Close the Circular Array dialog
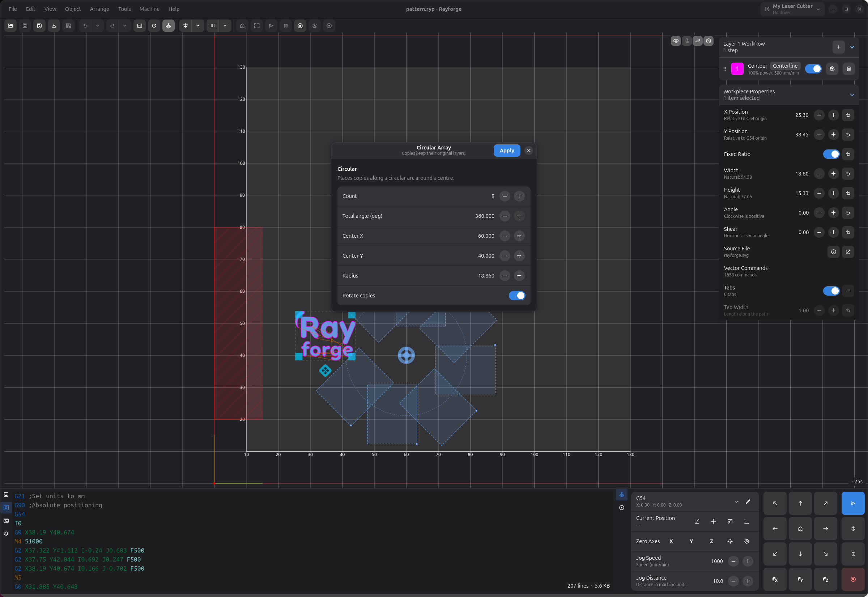This screenshot has width=868, height=597. point(528,151)
